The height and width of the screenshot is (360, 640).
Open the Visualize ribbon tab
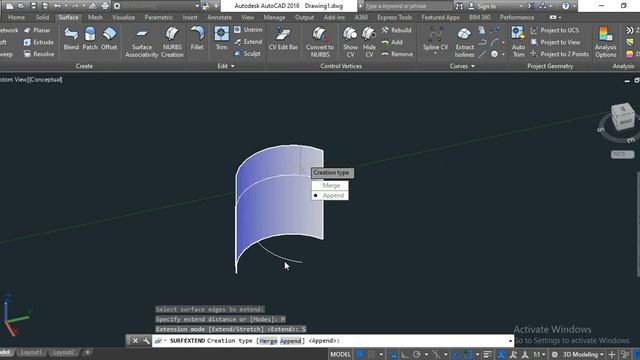[123, 18]
